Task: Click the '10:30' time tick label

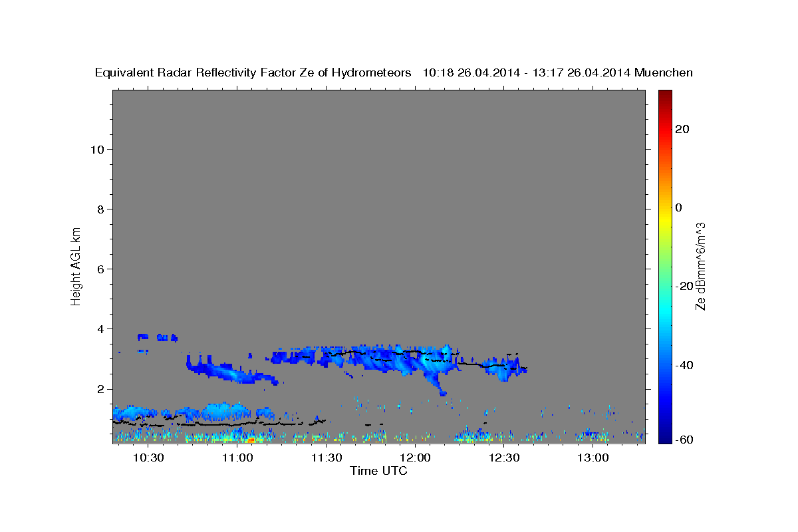Action: click(x=148, y=458)
